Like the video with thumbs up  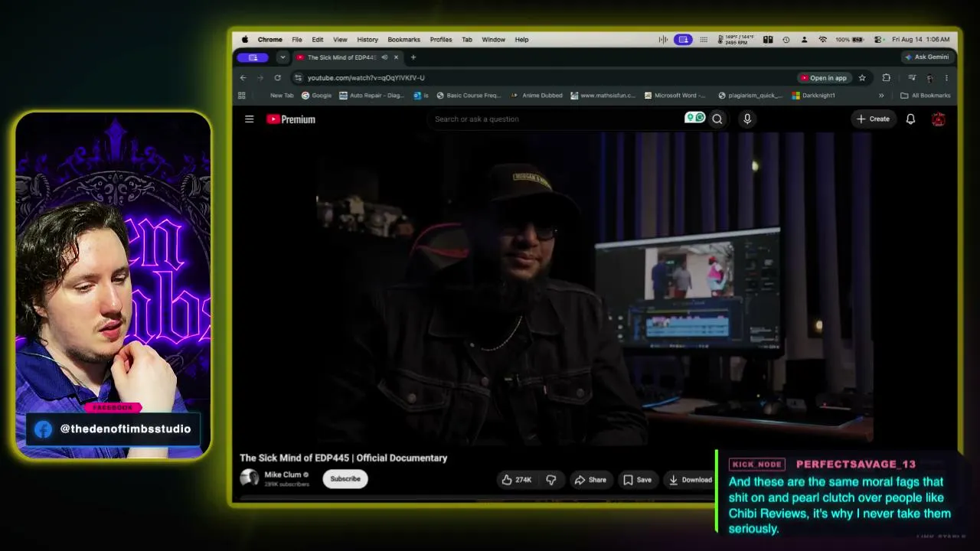[516, 480]
